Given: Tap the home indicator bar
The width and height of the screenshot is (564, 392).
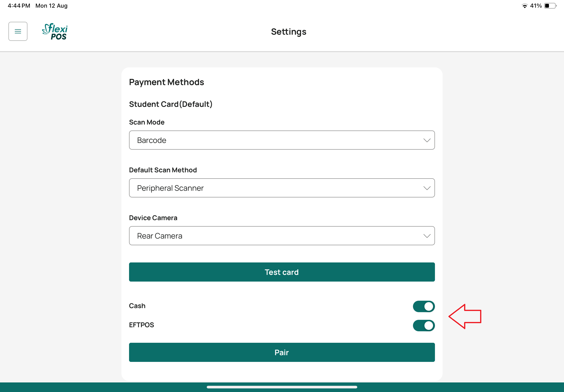Looking at the screenshot, I should pos(282,387).
